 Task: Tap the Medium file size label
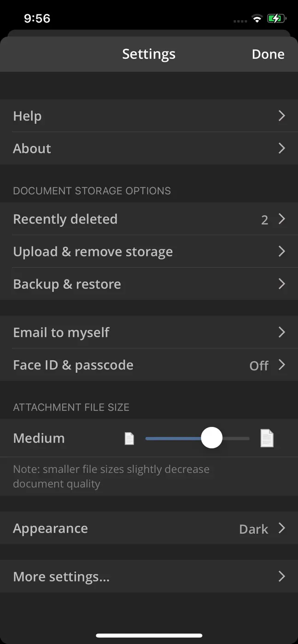(x=39, y=438)
